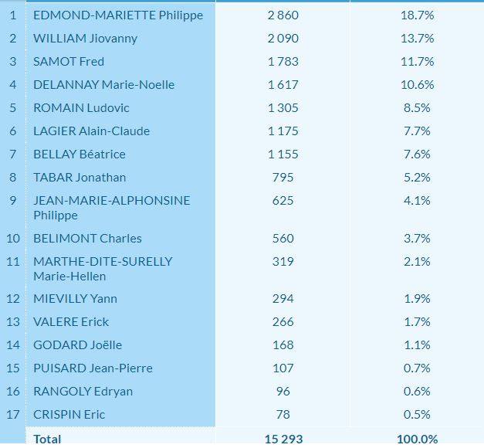The height and width of the screenshot is (448, 484).
Task: Select candidate EDMOND-MARIETTE Philippe
Action: coord(118,15)
